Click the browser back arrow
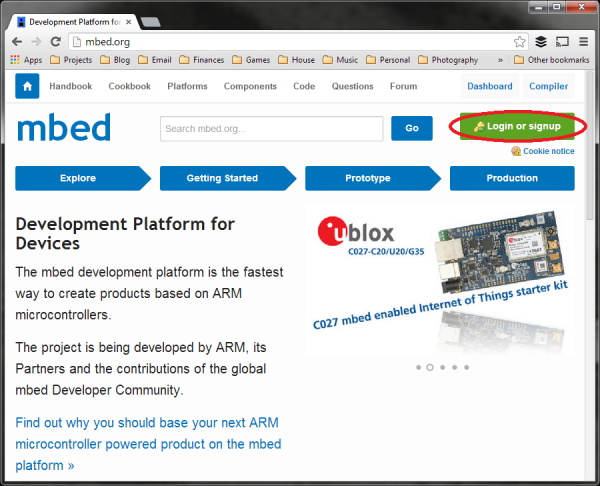The height and width of the screenshot is (486, 600). [x=17, y=42]
